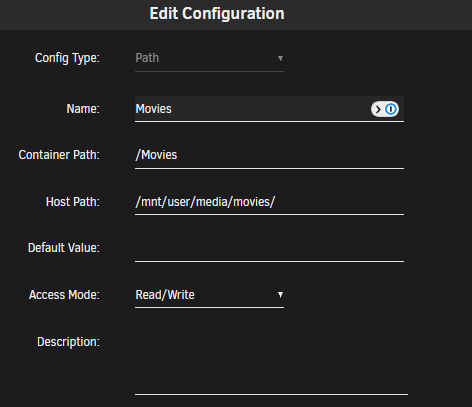472x407 pixels.
Task: Open the Config Type dropdown
Action: (209, 58)
